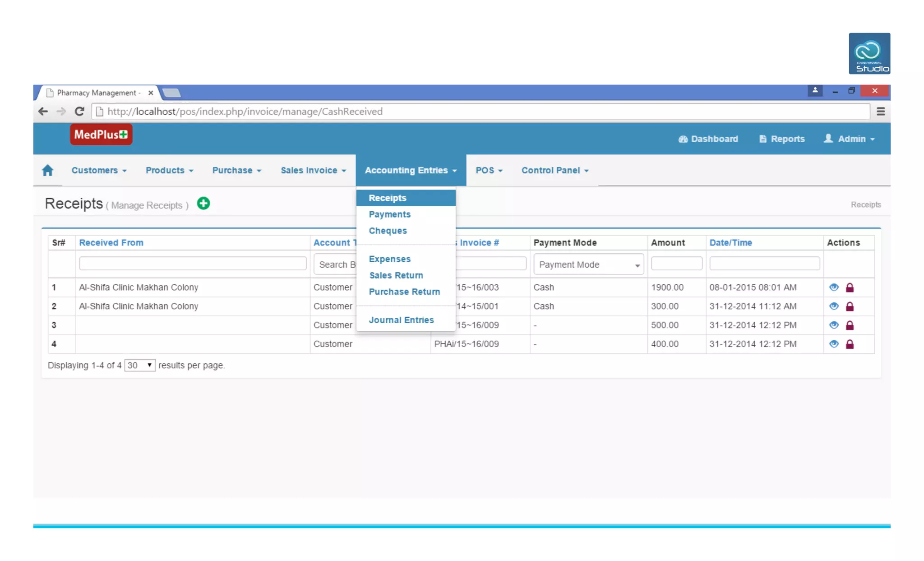The image size is (924, 561).
Task: View row 1 receipt via eye icon
Action: point(833,287)
